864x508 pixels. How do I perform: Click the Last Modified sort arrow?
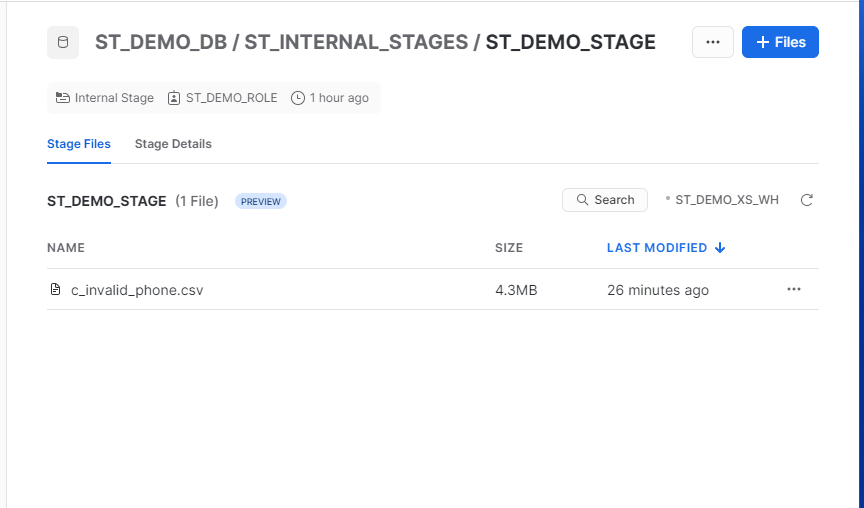tap(720, 248)
